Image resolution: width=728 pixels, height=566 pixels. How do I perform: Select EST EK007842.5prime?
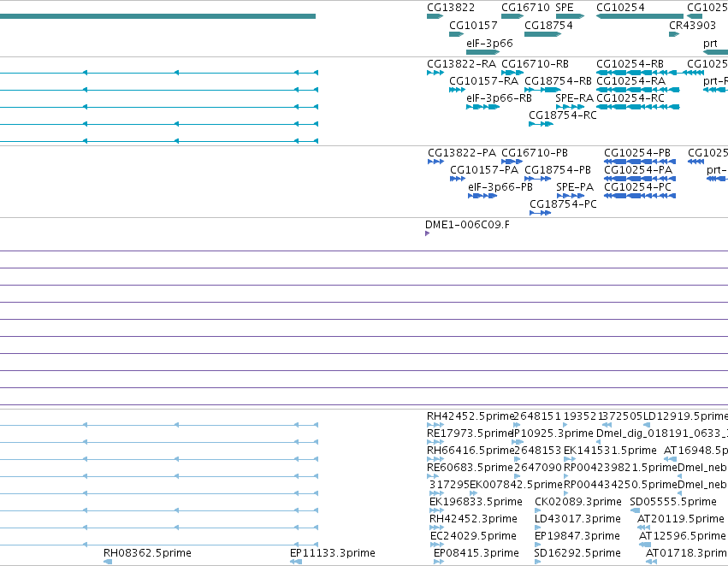click(x=517, y=485)
